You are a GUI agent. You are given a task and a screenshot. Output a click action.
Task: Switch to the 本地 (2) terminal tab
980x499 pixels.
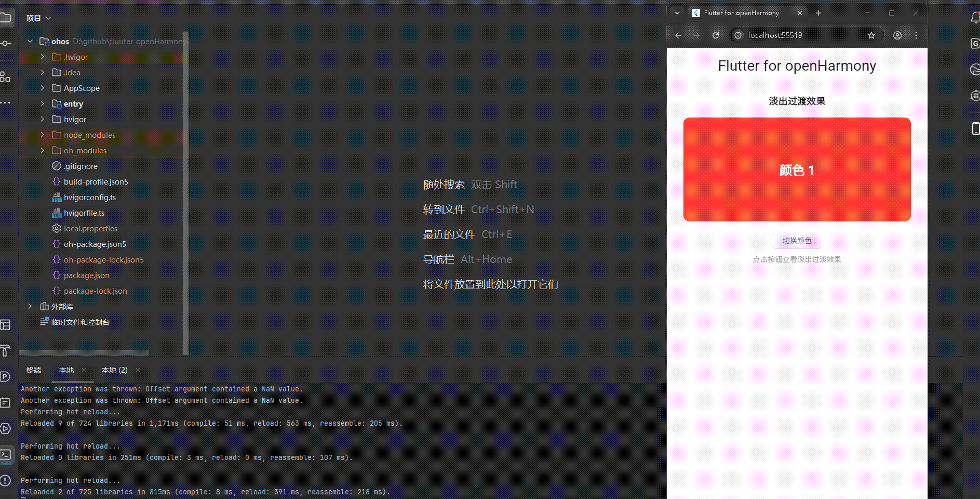[x=114, y=370]
